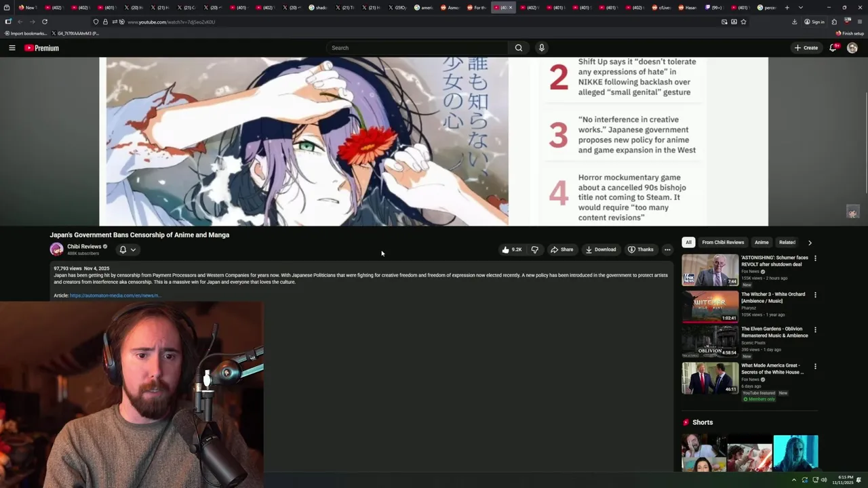The image size is (868, 488).
Task: Select the Related filter chip
Action: pos(787,243)
